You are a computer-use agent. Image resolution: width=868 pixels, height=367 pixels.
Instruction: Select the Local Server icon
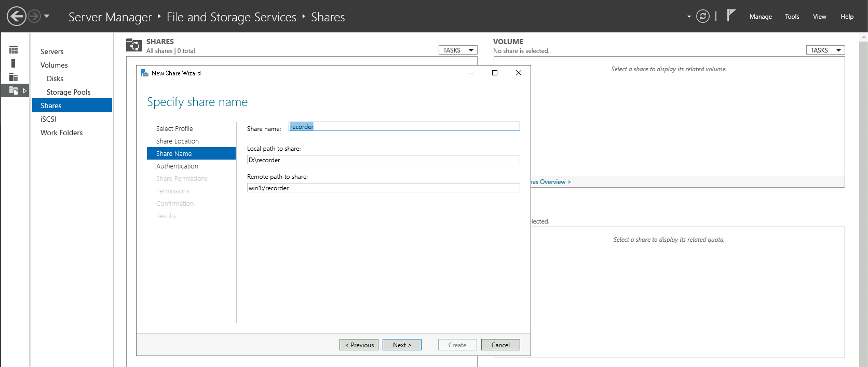[13, 63]
